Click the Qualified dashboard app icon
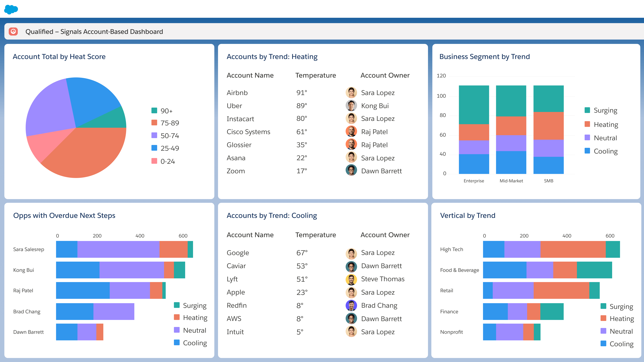The width and height of the screenshot is (644, 362). [13, 32]
